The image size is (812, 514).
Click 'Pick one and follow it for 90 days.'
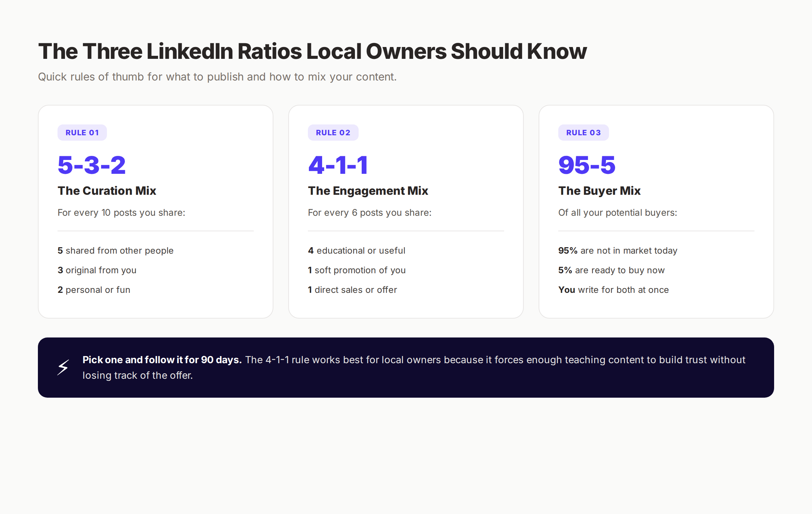pos(162,360)
